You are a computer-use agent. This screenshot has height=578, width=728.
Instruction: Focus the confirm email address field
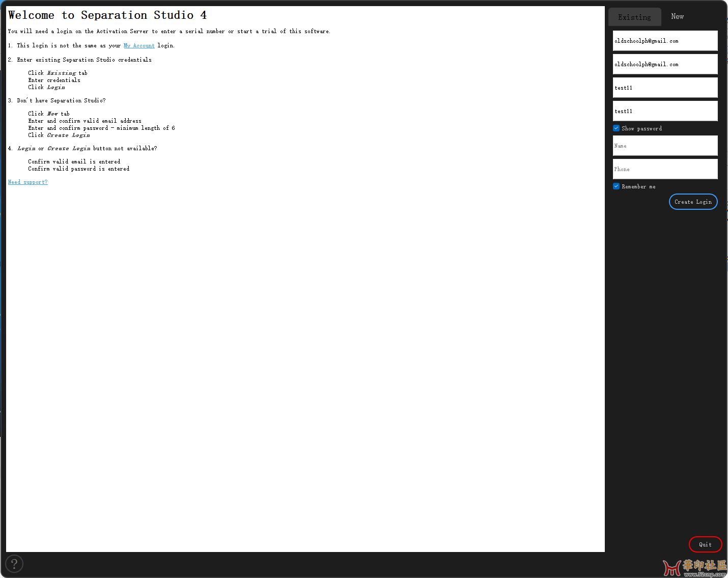(665, 64)
